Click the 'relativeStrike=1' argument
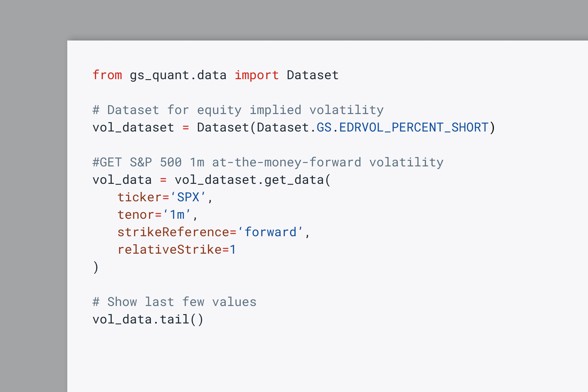This screenshot has height=392, width=588. [177, 250]
